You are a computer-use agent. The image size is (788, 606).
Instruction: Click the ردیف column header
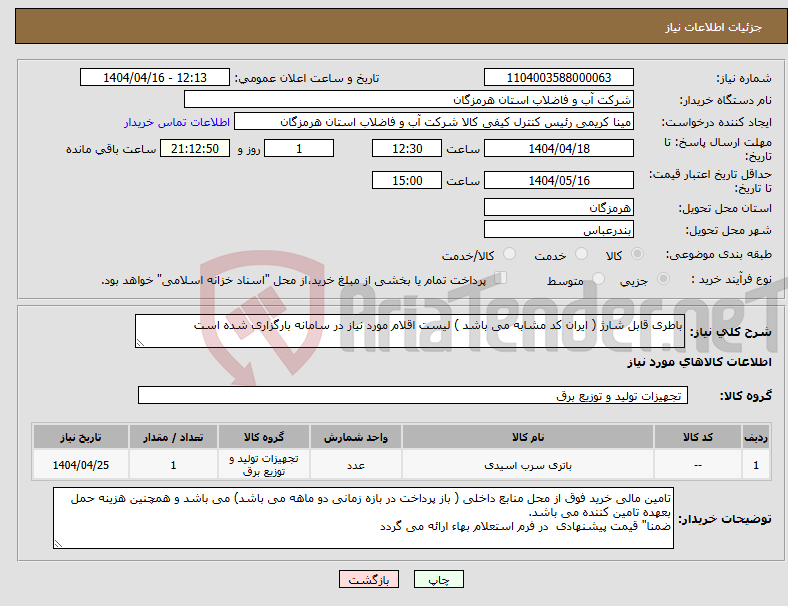755,437
